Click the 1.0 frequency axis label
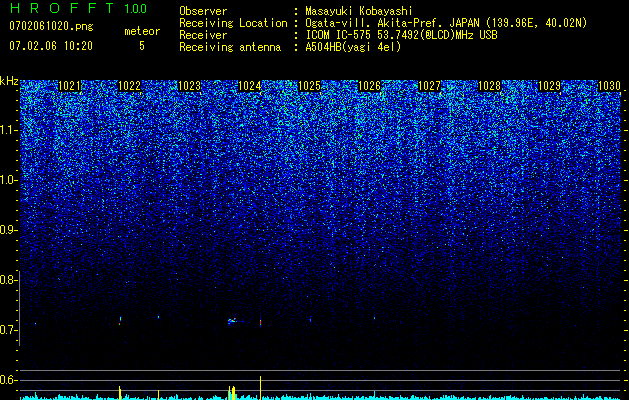Screen dimensions: 629x400 [8, 180]
